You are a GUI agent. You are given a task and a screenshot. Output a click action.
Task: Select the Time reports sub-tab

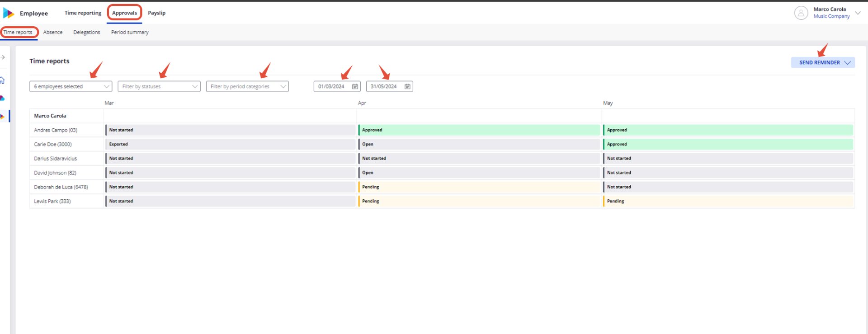coord(18,32)
